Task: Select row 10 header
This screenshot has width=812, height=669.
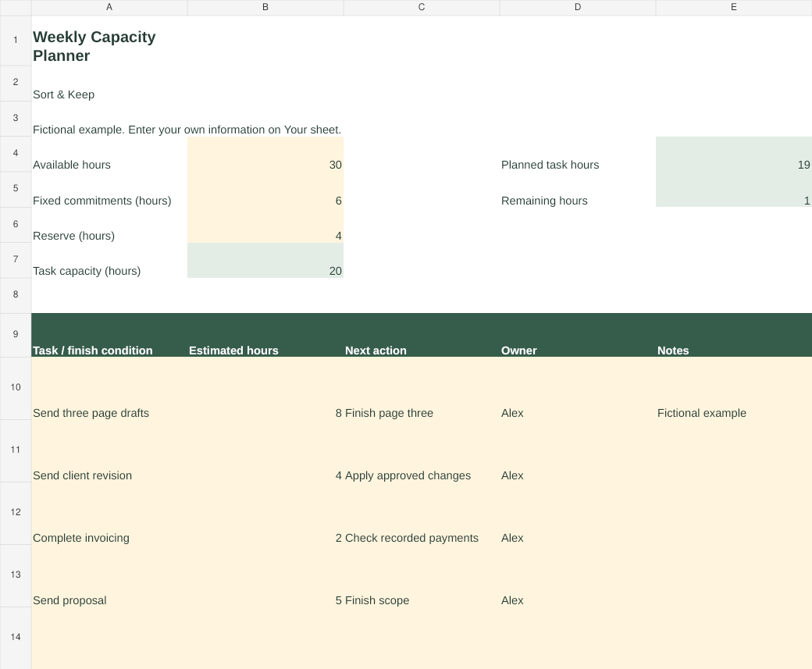Action: coord(16,388)
